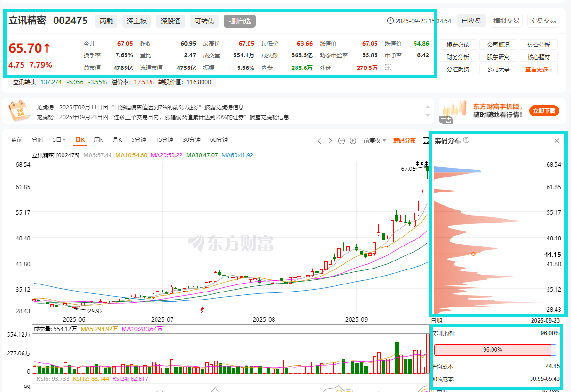The height and width of the screenshot is (392, 571).
Task: Open help for 筹码分布 panel
Action: tap(466, 140)
